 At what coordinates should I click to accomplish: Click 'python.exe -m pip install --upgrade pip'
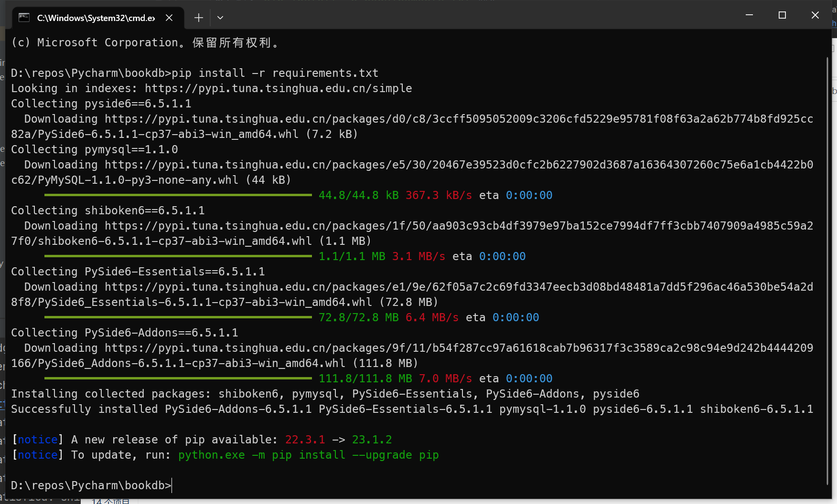[x=309, y=455]
